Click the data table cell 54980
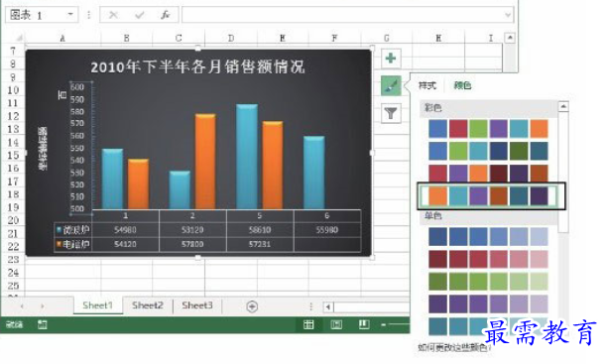This screenshot has height=364, width=605. (125, 230)
